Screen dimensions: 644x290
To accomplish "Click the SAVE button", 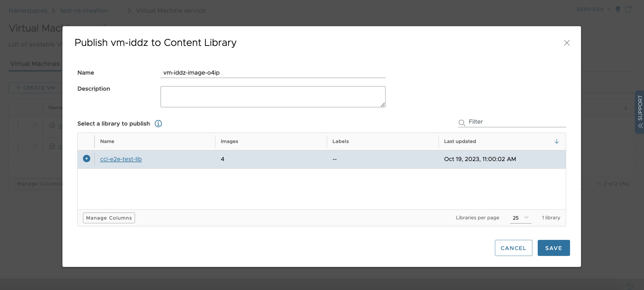I will coord(553,248).
